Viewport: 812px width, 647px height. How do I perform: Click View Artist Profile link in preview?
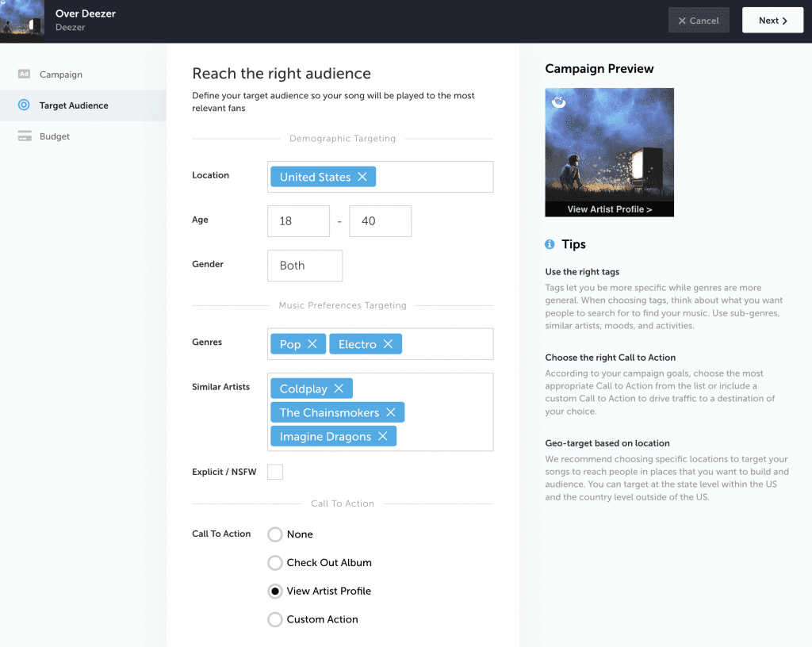click(x=610, y=209)
